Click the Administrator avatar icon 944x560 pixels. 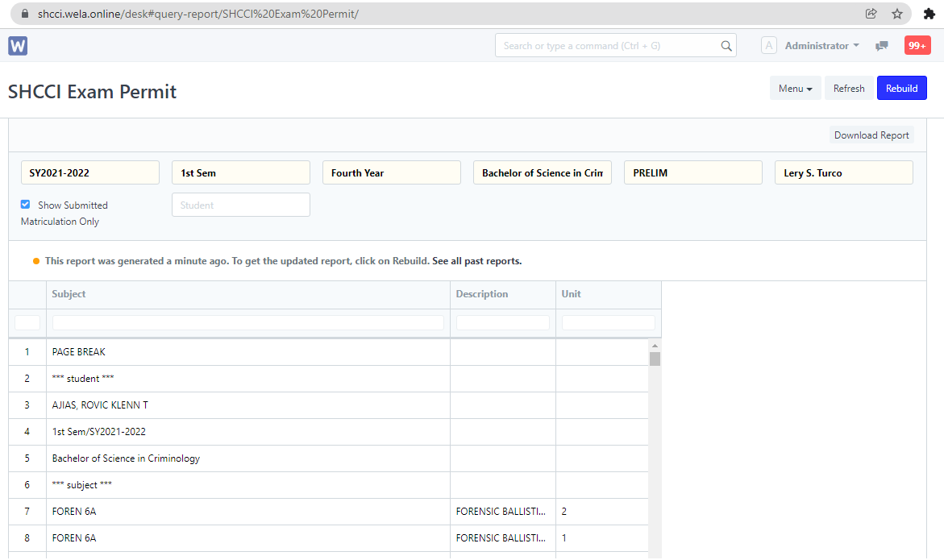point(768,46)
